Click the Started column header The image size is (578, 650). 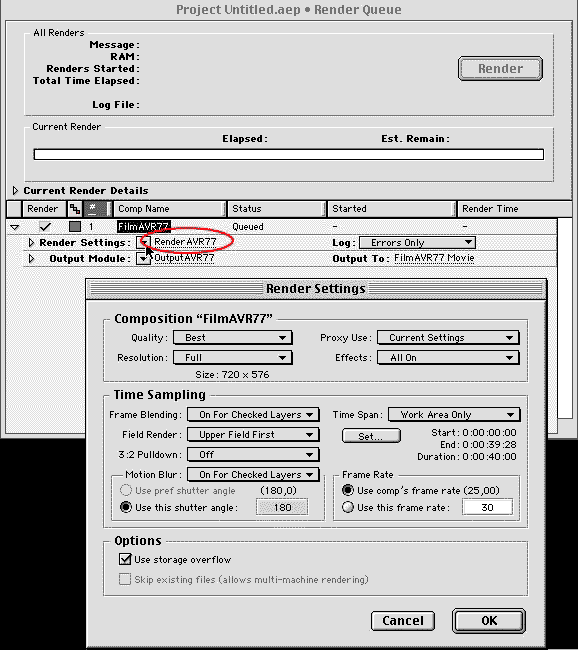[x=391, y=209]
